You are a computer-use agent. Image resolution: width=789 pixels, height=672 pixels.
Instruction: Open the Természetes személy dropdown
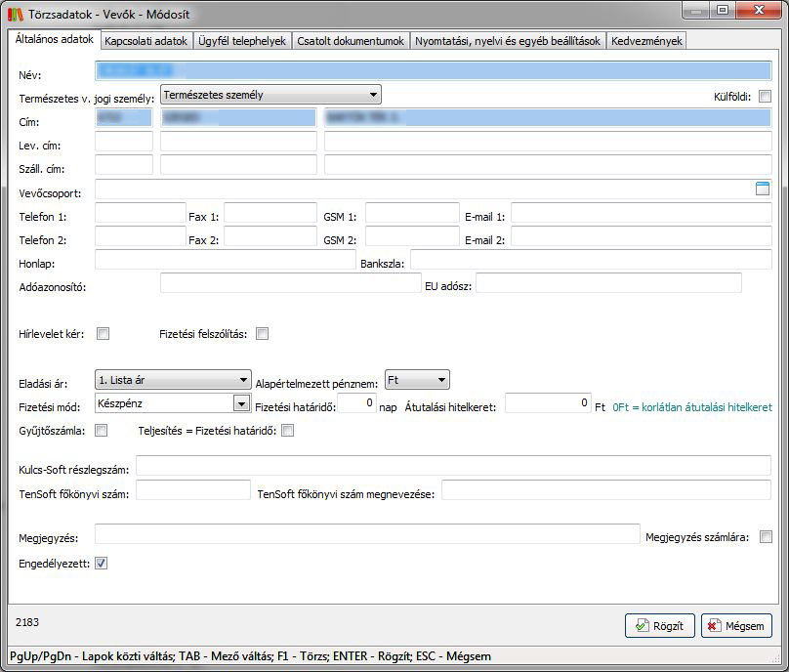pyautogui.click(x=373, y=95)
